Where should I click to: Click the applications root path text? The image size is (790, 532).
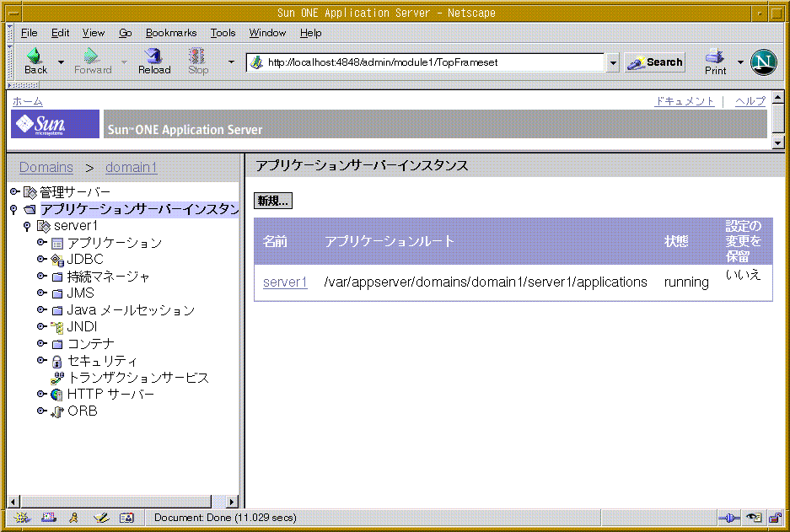coord(486,282)
